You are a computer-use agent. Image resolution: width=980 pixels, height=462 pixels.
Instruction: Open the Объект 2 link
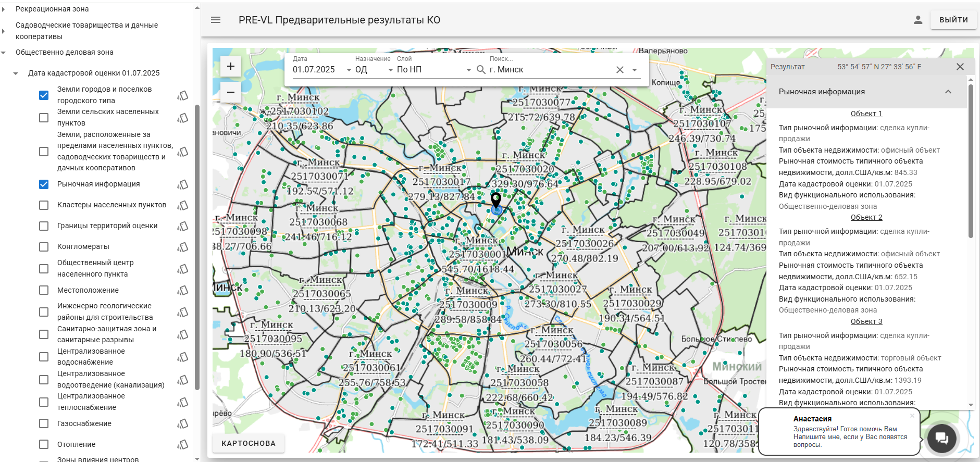pos(866,217)
